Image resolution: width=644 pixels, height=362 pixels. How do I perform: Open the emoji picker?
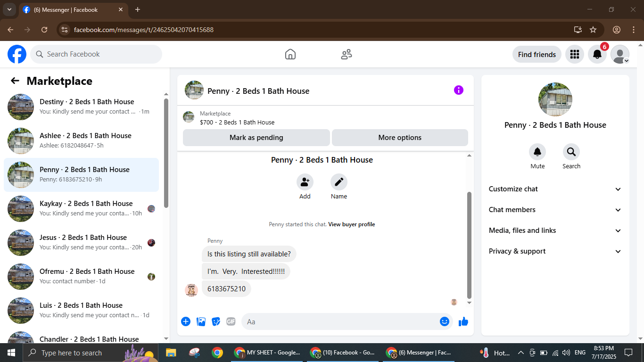[x=445, y=321]
